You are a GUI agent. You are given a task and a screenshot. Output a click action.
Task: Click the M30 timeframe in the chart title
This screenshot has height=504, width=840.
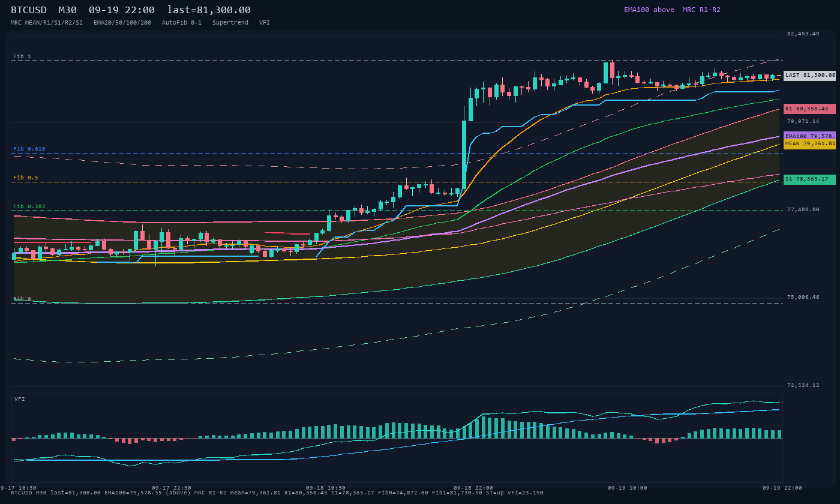click(x=68, y=10)
